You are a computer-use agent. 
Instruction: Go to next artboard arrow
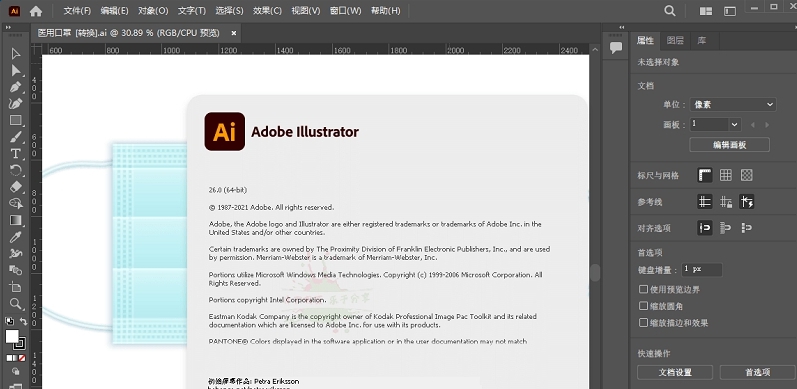[767, 125]
